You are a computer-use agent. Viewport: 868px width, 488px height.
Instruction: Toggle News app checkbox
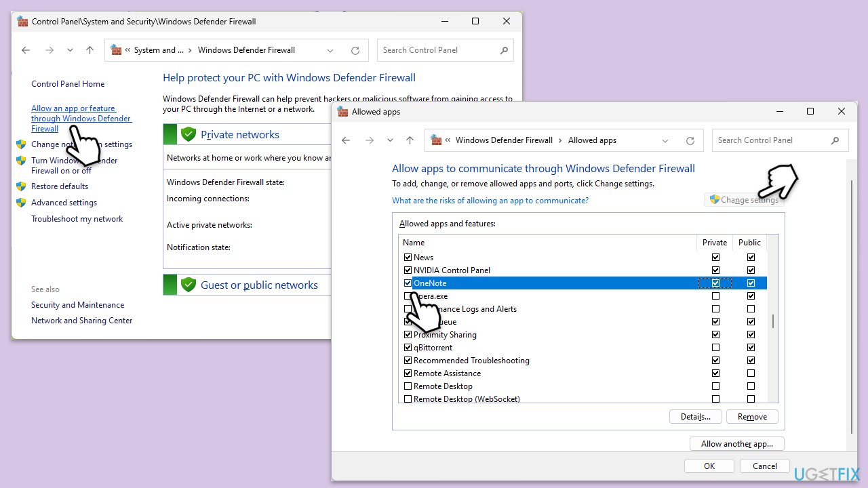point(408,258)
